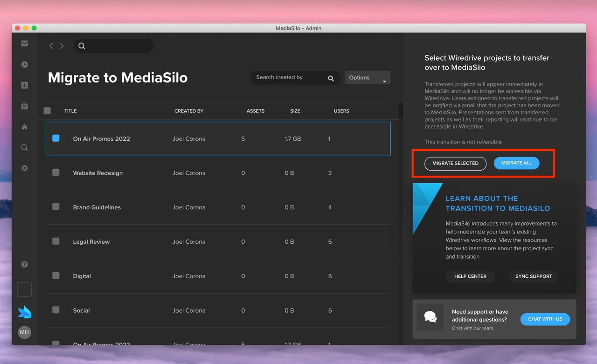Viewport: 597px width, 364px height.
Task: Open the help question mark icon
Action: (x=25, y=264)
